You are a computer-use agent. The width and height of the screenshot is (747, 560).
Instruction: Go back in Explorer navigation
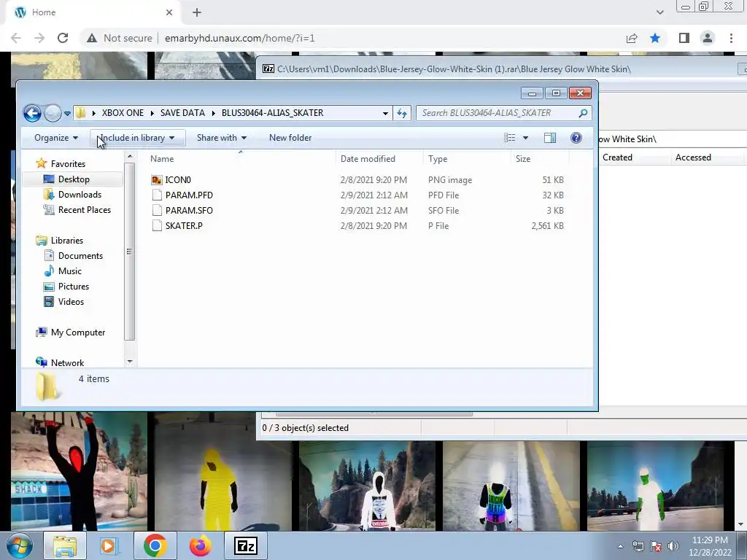click(x=32, y=113)
